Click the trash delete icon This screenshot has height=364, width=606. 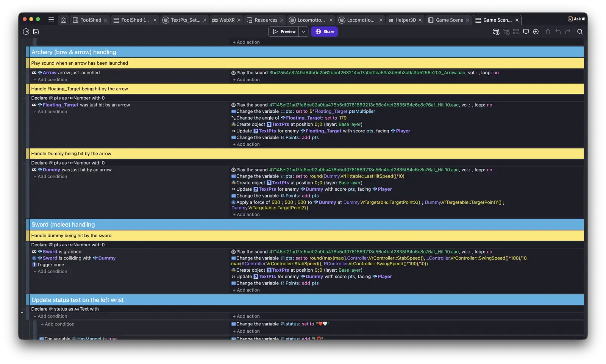(x=548, y=32)
